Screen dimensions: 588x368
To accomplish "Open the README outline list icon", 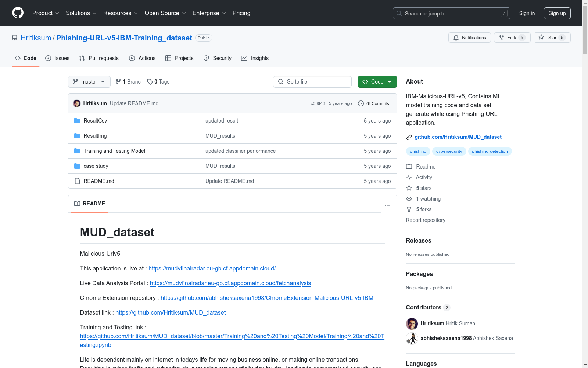I will (387, 204).
